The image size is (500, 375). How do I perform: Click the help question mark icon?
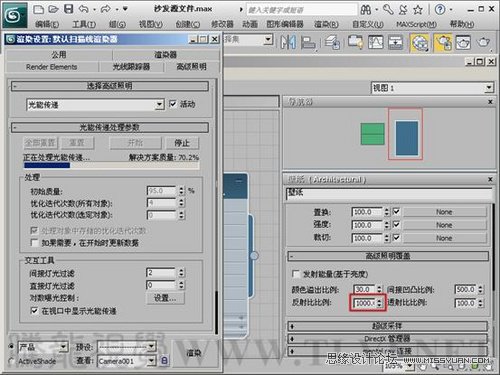(x=440, y=10)
